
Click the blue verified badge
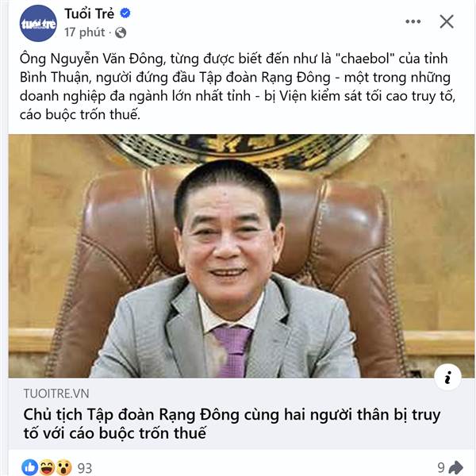click(125, 13)
